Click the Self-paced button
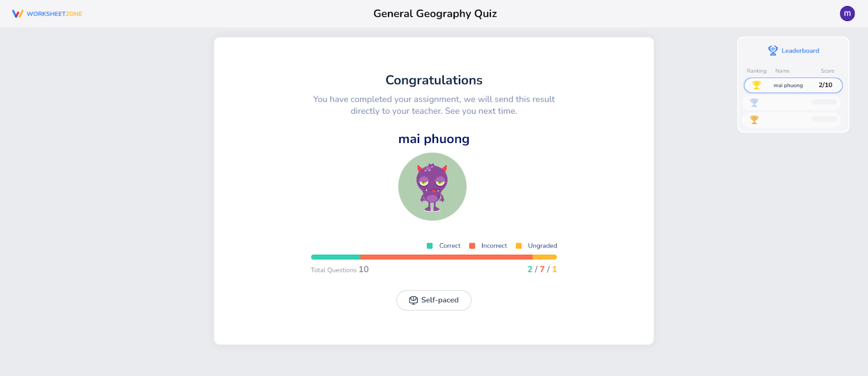 point(434,300)
